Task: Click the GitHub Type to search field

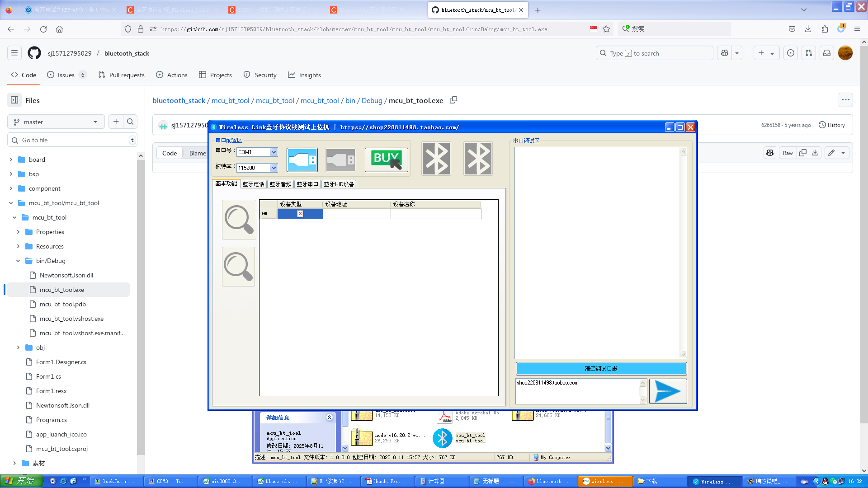Action: (654, 53)
